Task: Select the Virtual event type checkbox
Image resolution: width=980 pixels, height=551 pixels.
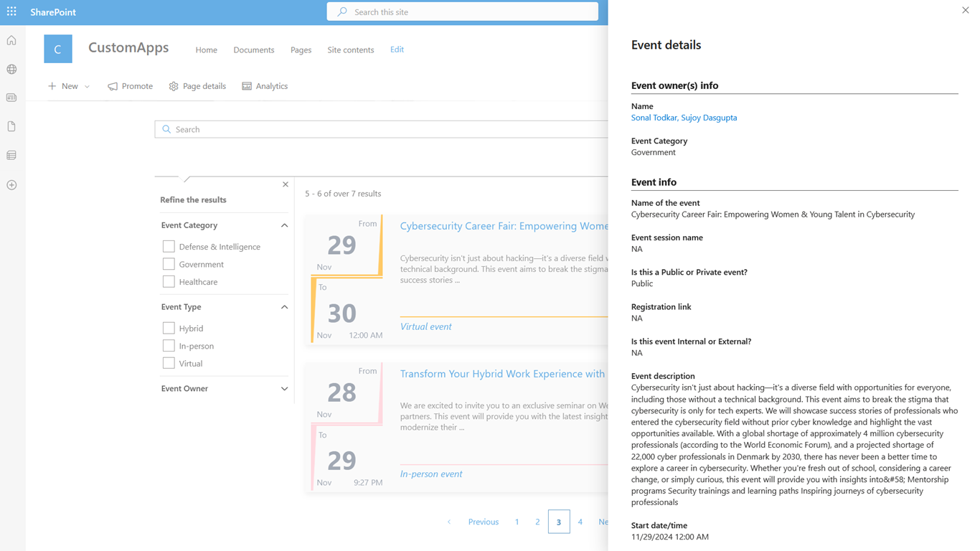Action: click(x=169, y=363)
